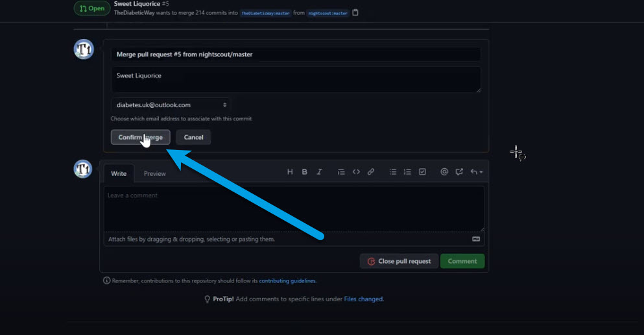Image resolution: width=644 pixels, height=335 pixels.
Task: Open the contributing guidelines link
Action: [287, 280]
